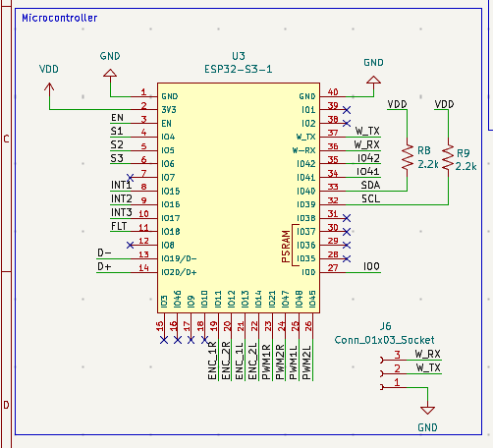Select the IO41 net label at pin 34

(368, 172)
